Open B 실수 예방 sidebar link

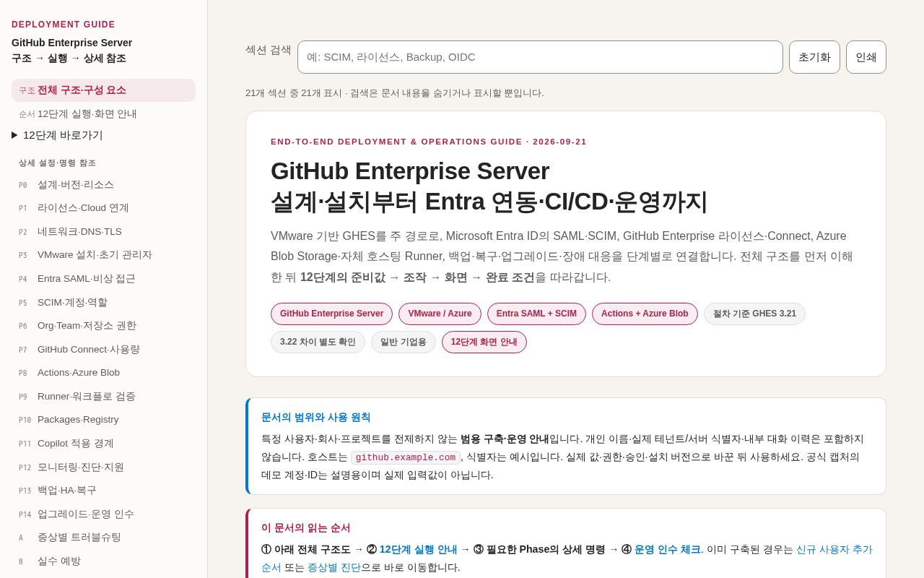click(103, 561)
